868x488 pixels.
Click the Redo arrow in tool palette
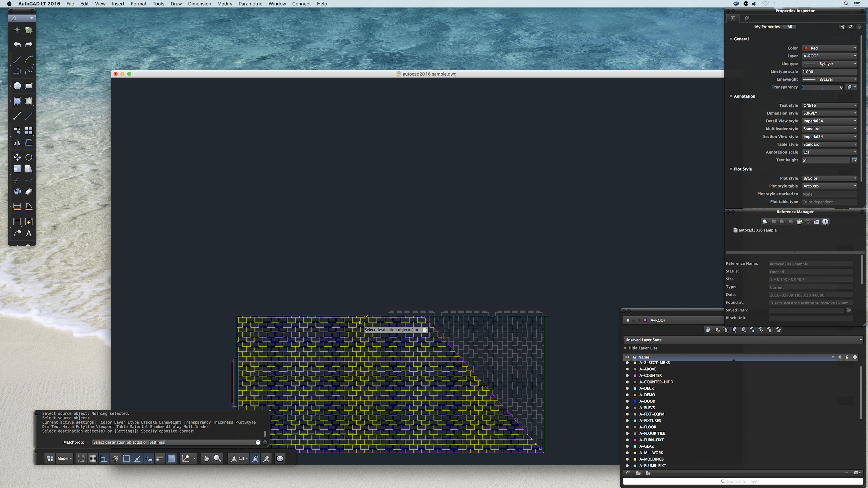point(29,44)
